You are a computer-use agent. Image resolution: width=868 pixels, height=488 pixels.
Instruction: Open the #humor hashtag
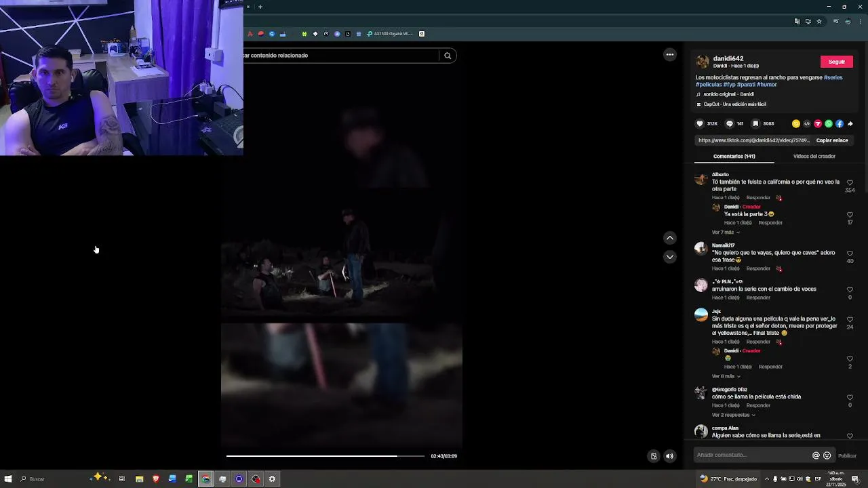pos(767,85)
